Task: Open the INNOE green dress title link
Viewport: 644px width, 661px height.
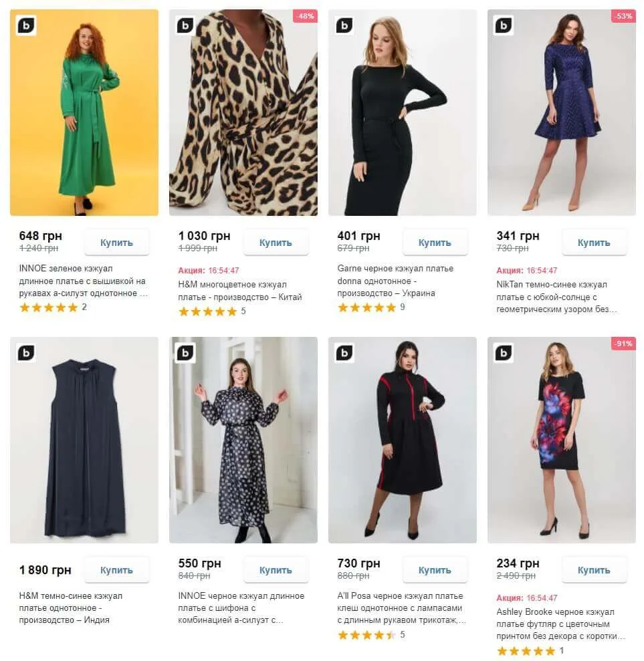Action: pyautogui.click(x=82, y=281)
